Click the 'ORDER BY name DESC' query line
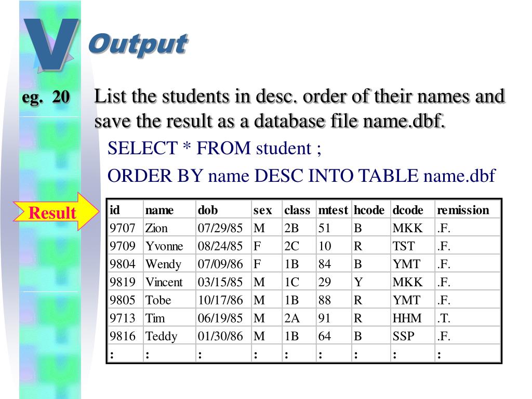 click(301, 176)
